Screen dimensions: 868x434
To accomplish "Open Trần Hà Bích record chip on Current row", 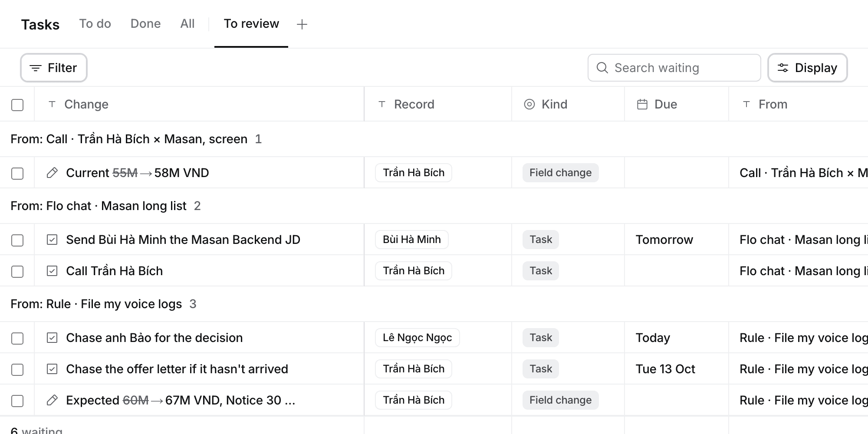I will coord(414,173).
